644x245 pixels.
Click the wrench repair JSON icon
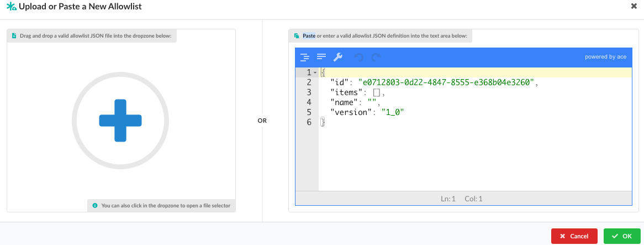click(x=338, y=57)
